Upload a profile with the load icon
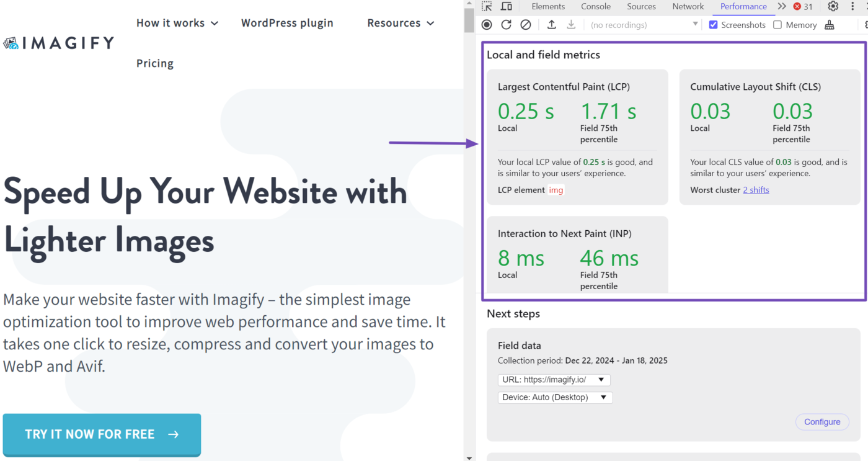Screen dimensions: 868x461 552,25
